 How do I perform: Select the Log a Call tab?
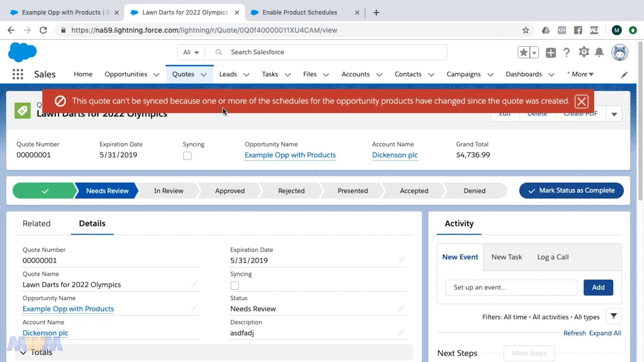(x=552, y=257)
